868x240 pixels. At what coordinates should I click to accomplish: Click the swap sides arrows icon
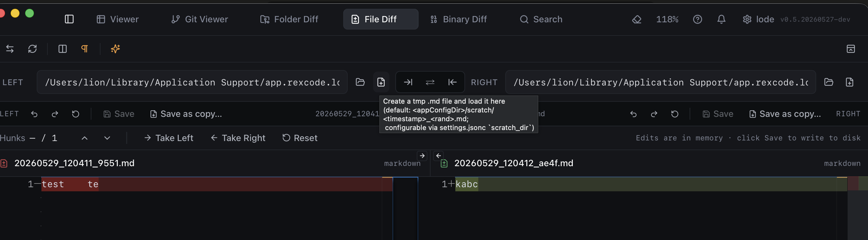coord(10,49)
